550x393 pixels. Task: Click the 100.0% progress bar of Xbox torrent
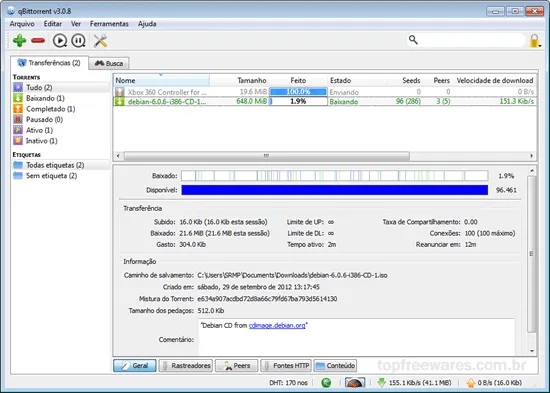coord(298,92)
